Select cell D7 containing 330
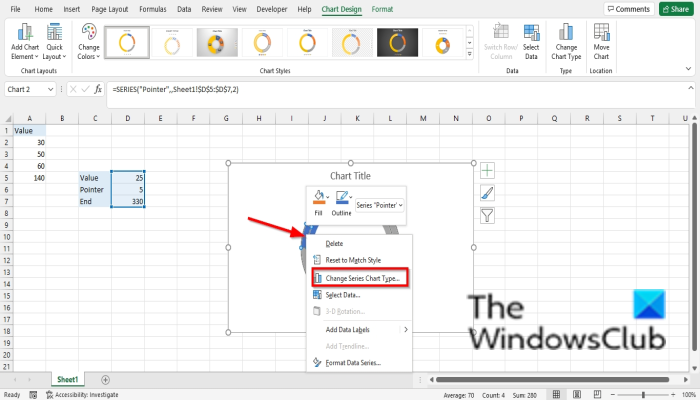The height and width of the screenshot is (400, 700). (x=128, y=201)
